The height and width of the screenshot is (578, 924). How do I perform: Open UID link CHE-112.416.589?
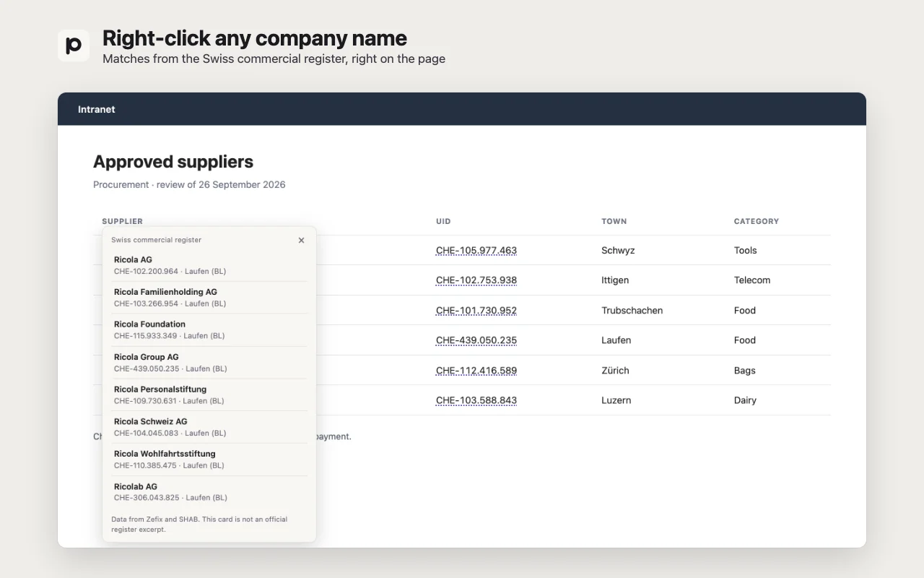click(x=476, y=371)
